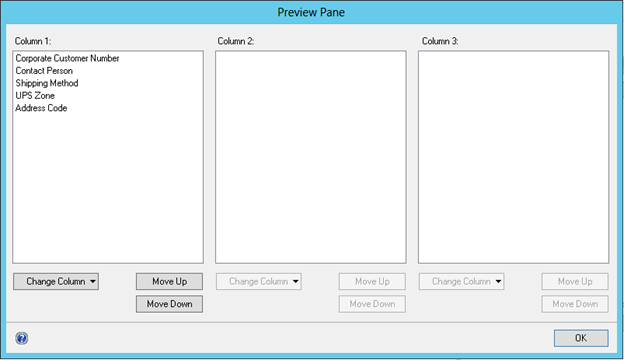
Task: Select the UPS Zone field entry
Action: (x=35, y=95)
